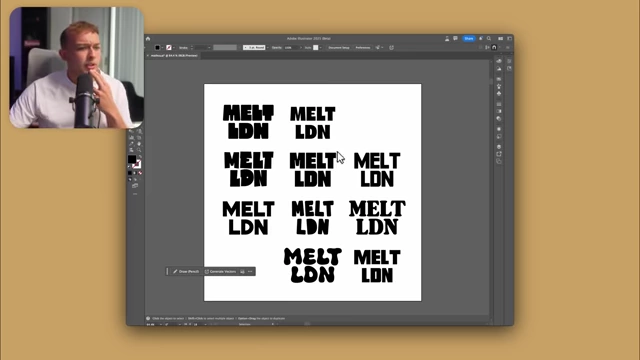
Task: Select the serif MELT LDN logo
Action: pyautogui.click(x=377, y=218)
